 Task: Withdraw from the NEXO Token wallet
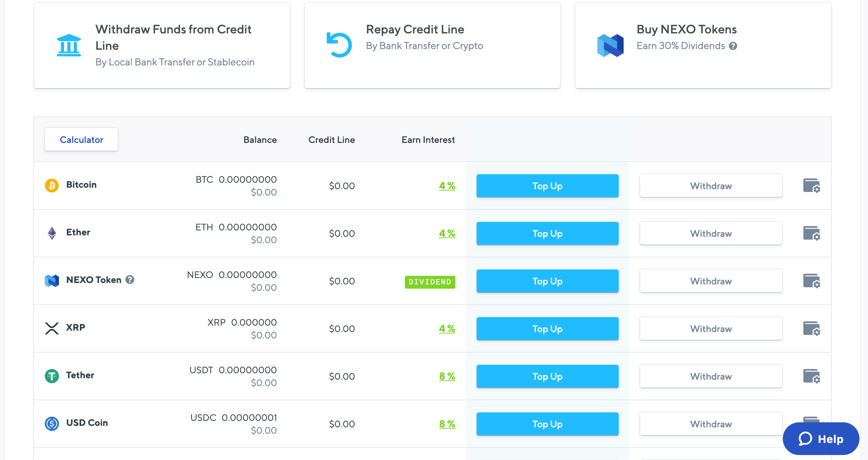(x=711, y=281)
